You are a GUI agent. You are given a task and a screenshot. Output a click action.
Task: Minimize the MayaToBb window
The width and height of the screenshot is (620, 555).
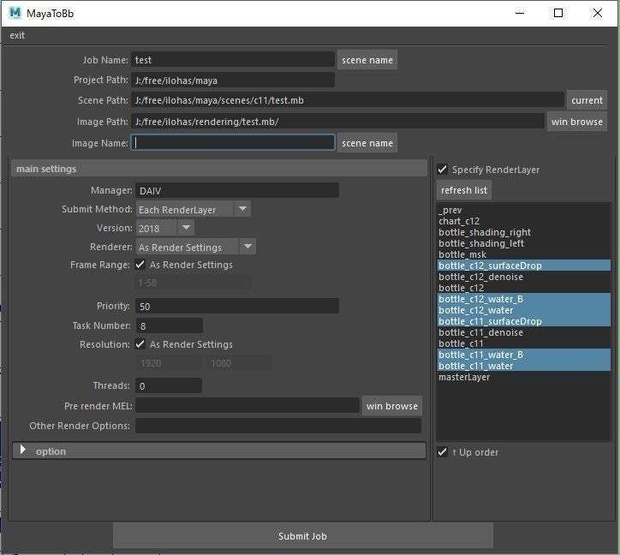tap(520, 13)
